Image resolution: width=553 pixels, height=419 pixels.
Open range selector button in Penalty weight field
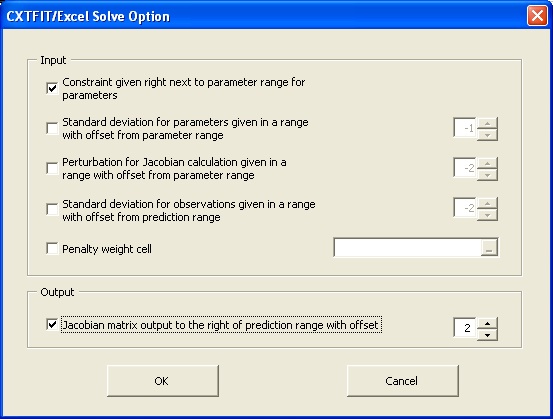(489, 248)
